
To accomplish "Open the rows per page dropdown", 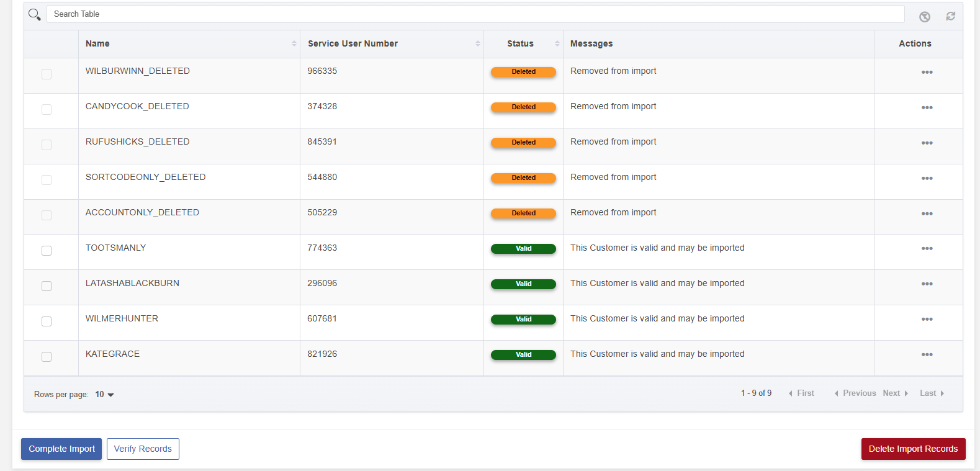I will pos(104,395).
